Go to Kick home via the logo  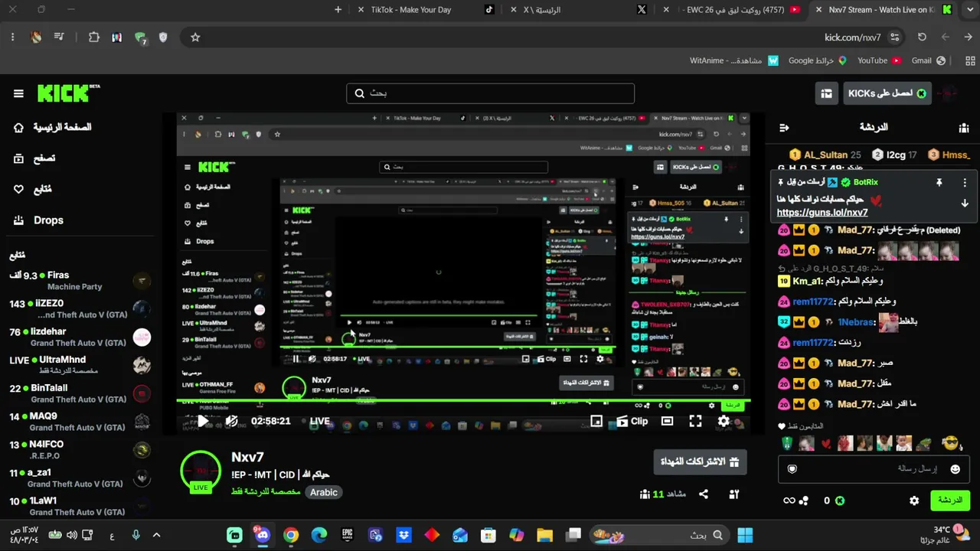[69, 93]
